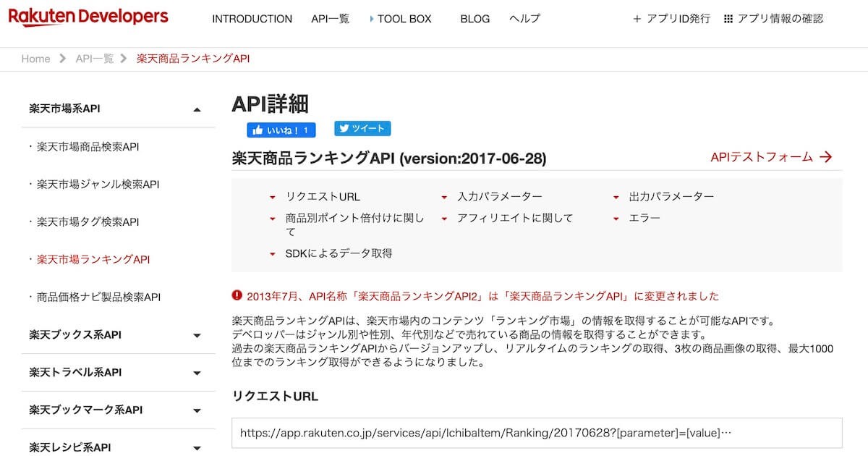This screenshot has width=868, height=456.
Task: Select 楽天市場商品検索API in the sidebar
Action: (x=88, y=147)
